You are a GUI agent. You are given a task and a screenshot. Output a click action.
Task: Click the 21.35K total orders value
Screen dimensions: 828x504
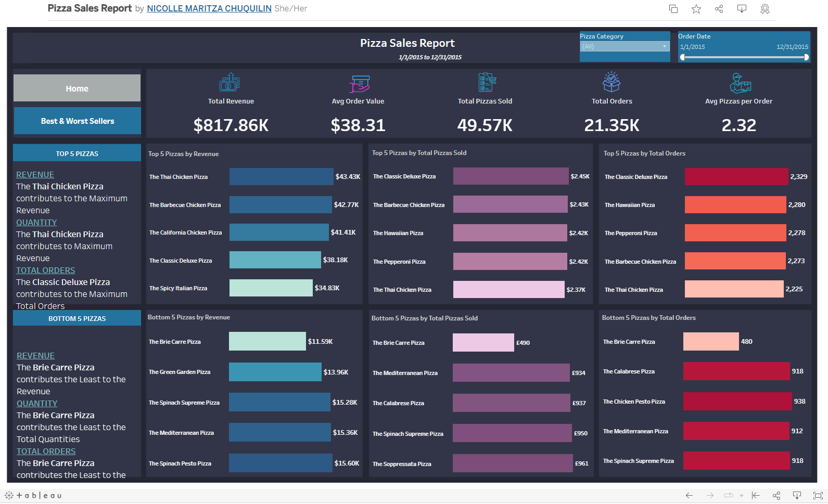point(612,125)
